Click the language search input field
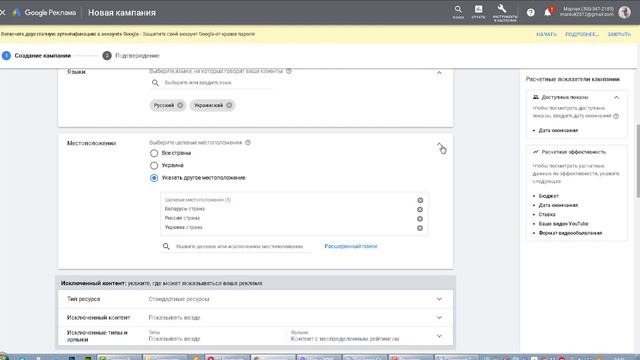 tap(211, 83)
